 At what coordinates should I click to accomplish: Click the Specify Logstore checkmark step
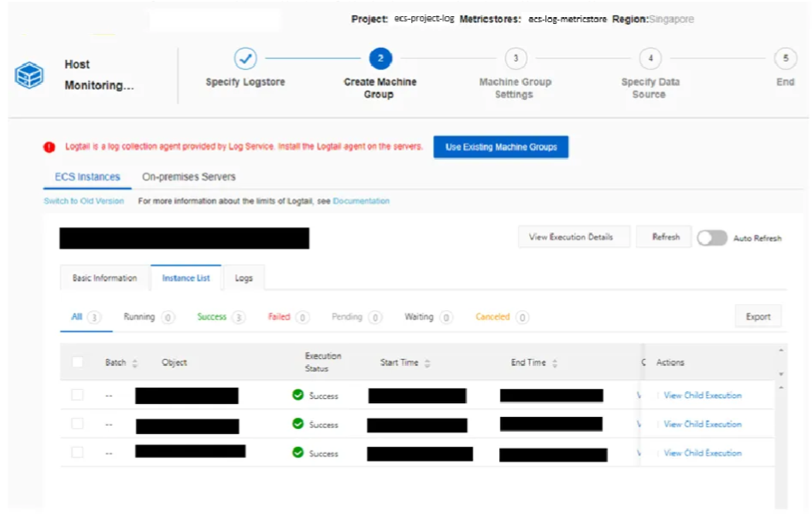pyautogui.click(x=245, y=58)
